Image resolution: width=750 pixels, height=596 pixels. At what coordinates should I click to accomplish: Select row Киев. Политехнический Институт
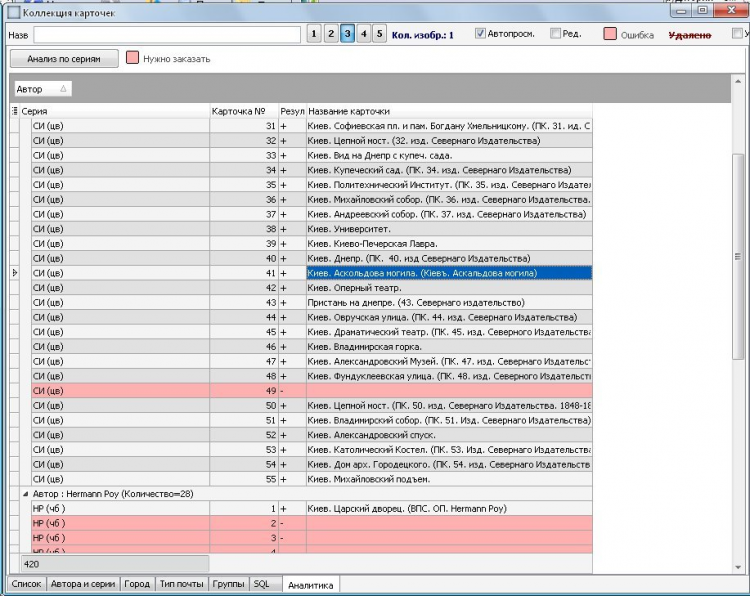(x=312, y=185)
